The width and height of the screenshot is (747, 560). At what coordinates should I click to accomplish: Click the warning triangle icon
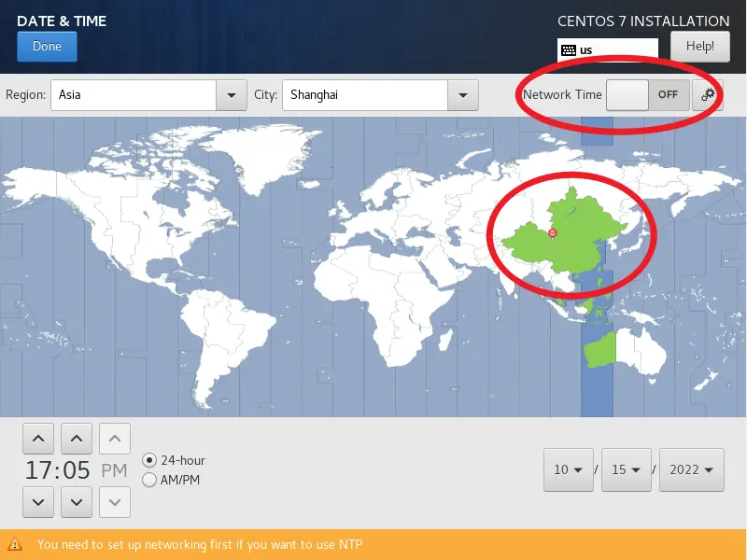[x=14, y=544]
